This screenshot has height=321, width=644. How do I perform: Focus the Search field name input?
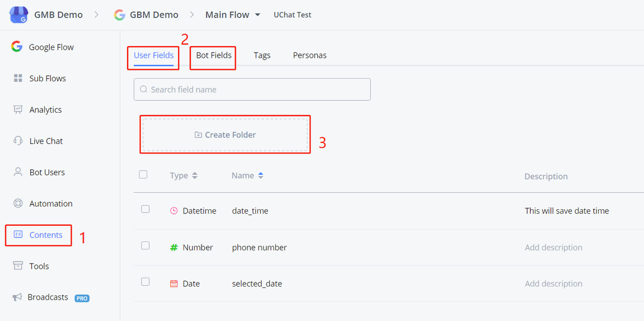[252, 90]
